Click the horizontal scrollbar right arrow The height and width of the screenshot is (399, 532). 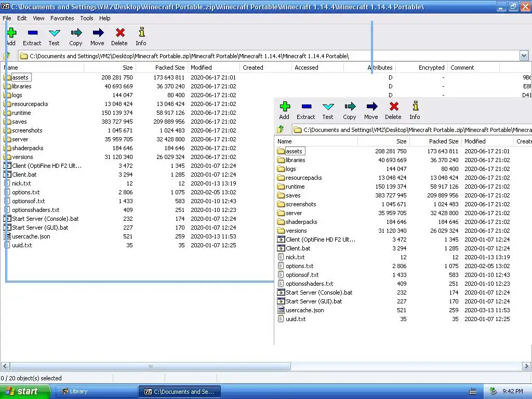pyautogui.click(x=526, y=366)
